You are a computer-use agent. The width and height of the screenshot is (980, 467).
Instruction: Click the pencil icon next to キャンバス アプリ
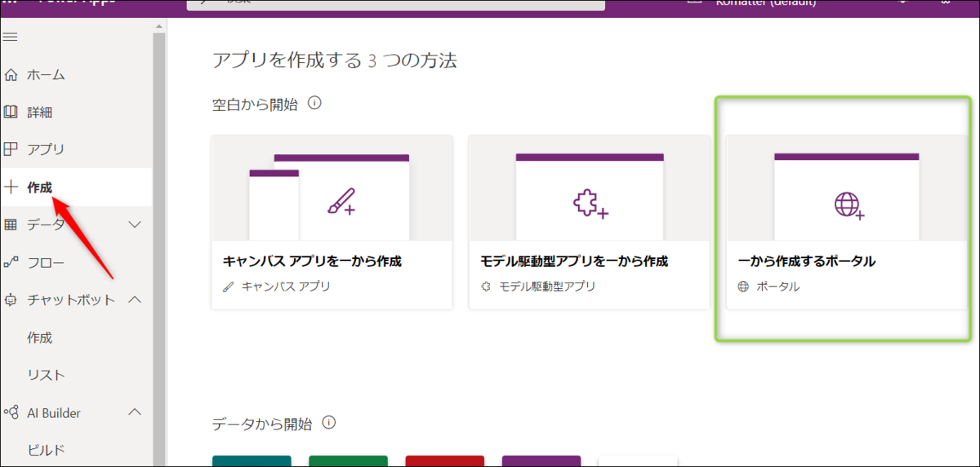[228, 287]
